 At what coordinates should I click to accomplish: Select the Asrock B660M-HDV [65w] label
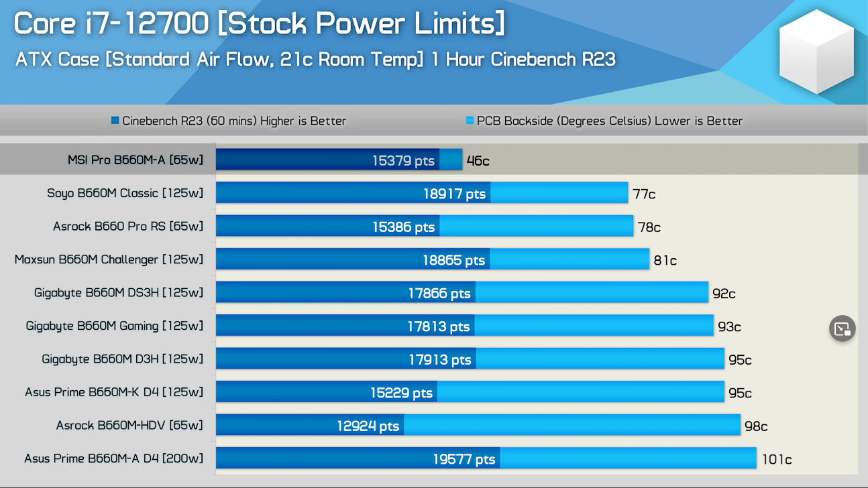[129, 426]
